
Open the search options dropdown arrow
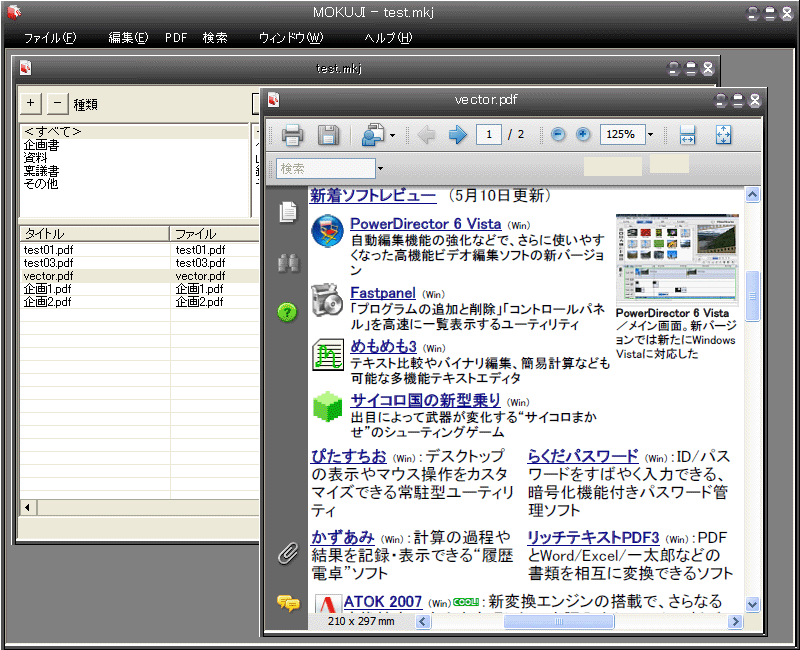380,168
